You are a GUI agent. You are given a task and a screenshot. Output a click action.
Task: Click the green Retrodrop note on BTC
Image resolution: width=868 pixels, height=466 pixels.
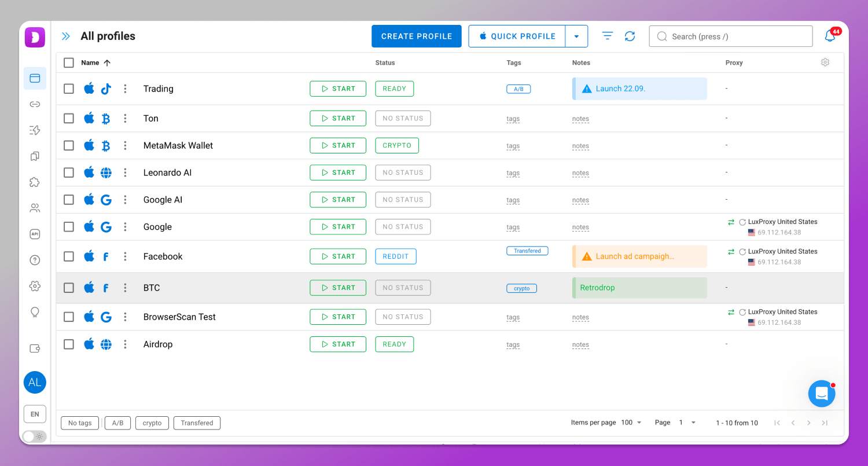tap(639, 288)
